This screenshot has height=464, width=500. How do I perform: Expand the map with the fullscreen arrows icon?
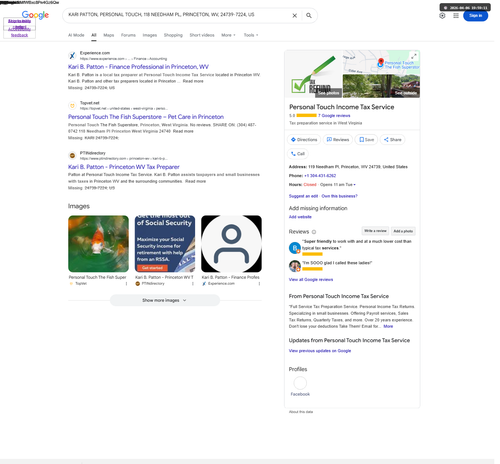coord(414,56)
